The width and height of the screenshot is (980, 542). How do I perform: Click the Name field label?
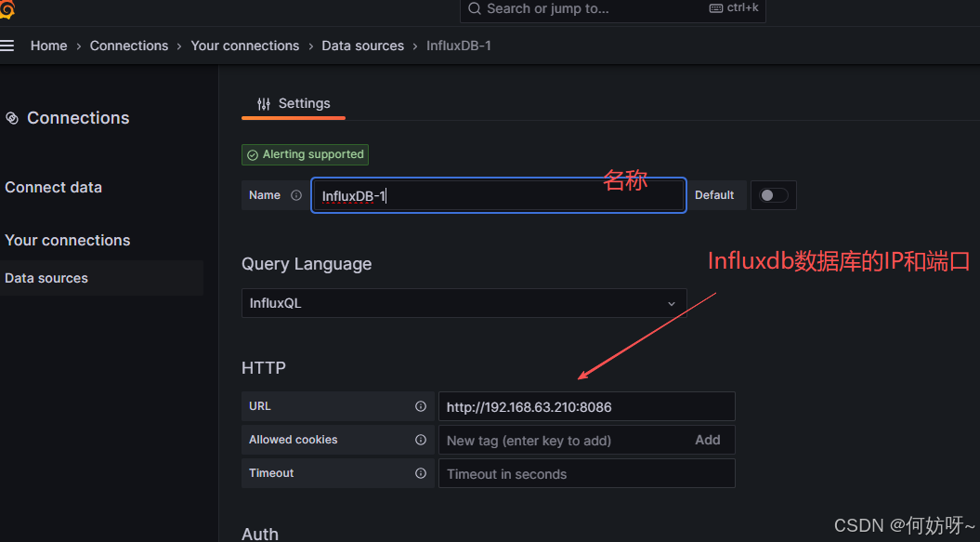tap(265, 195)
